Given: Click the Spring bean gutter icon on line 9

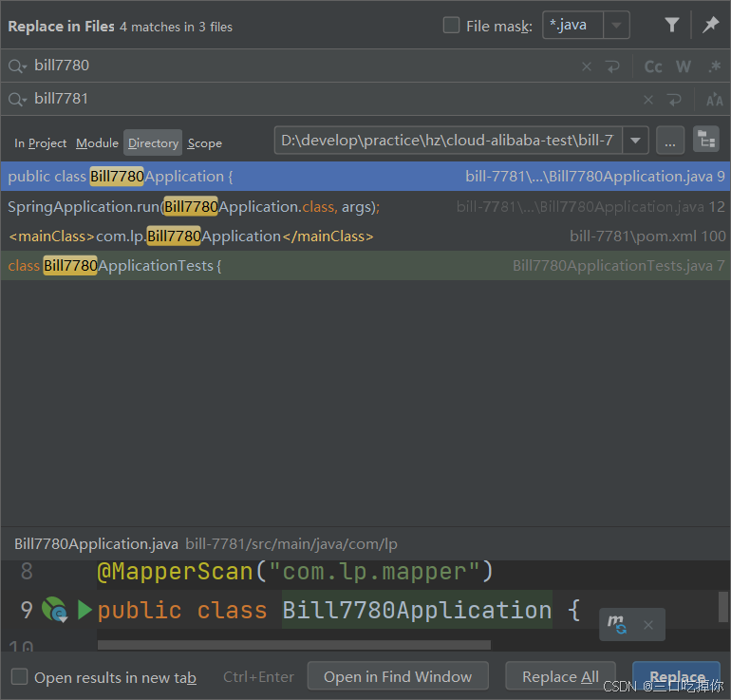Looking at the screenshot, I should (54, 610).
